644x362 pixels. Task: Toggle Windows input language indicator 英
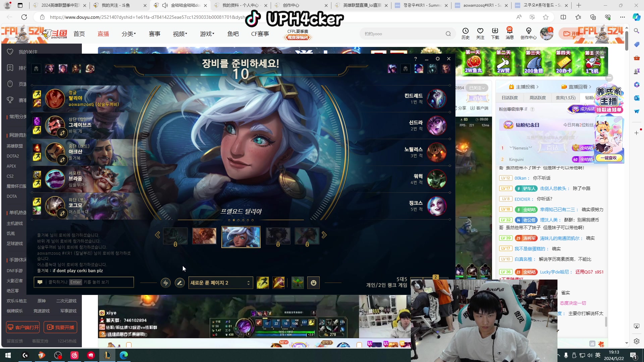(598, 355)
